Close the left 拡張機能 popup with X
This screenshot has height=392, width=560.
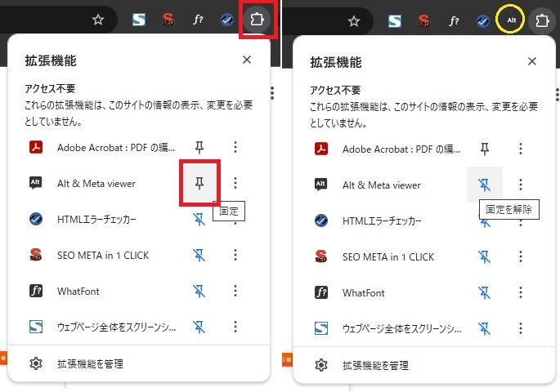[247, 60]
